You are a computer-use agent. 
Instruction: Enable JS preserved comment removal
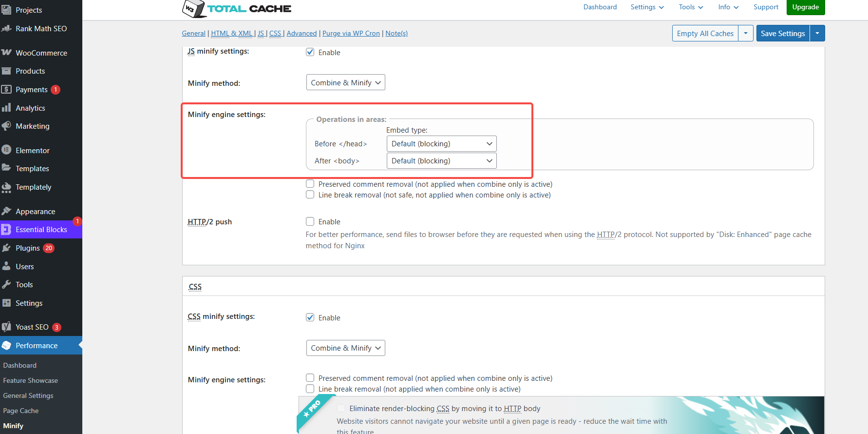(x=310, y=184)
